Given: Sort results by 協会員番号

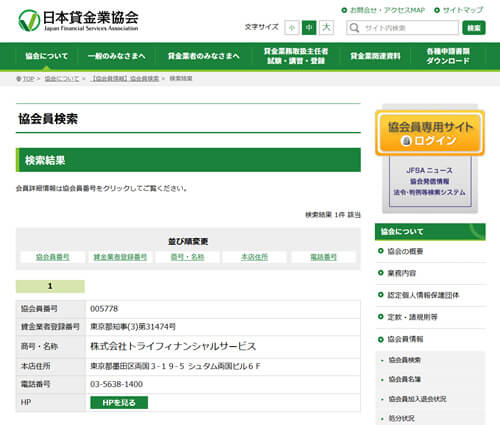Looking at the screenshot, I should (x=53, y=257).
